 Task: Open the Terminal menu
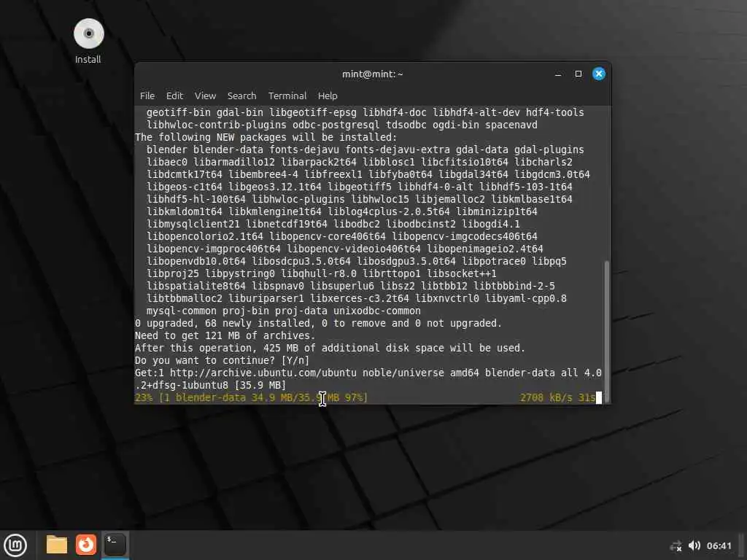pos(287,96)
